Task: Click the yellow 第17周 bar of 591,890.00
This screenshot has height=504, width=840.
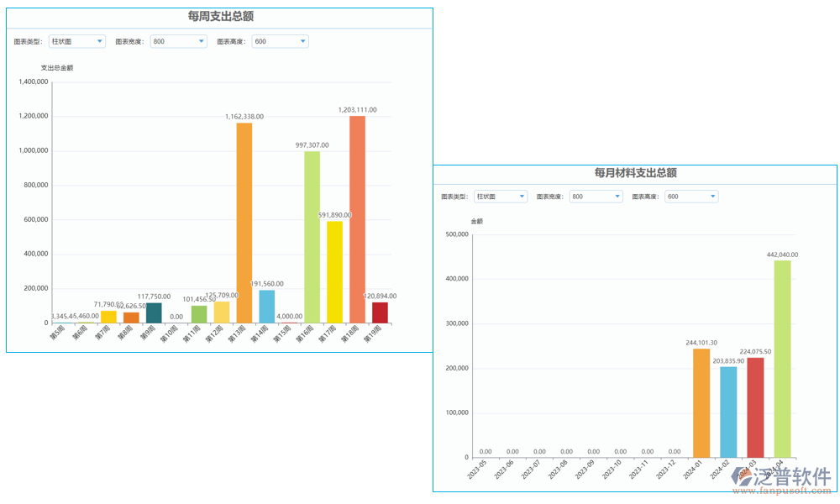Action: (x=335, y=269)
